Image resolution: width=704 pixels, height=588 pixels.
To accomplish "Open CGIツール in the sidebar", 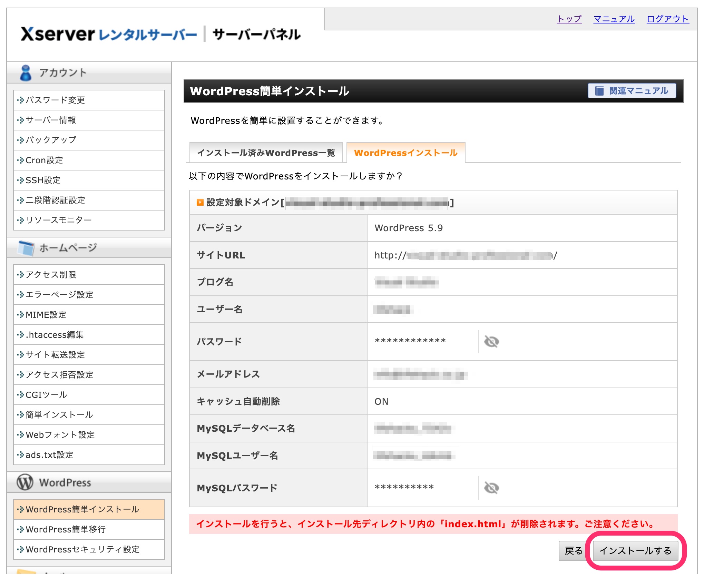I will (89, 395).
